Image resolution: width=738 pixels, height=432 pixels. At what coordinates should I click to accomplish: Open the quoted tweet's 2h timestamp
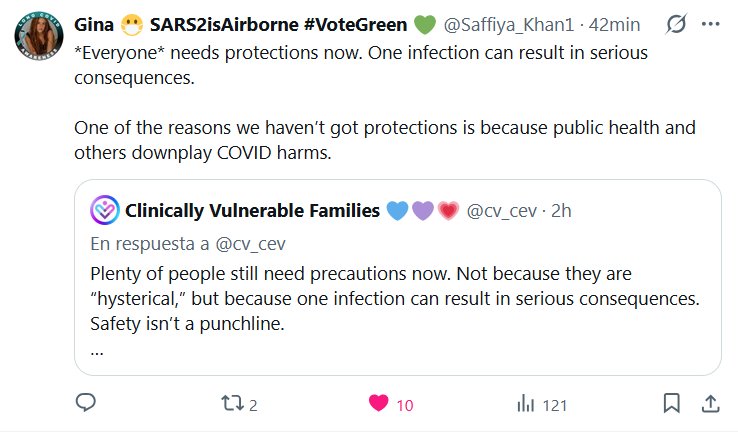click(x=561, y=211)
